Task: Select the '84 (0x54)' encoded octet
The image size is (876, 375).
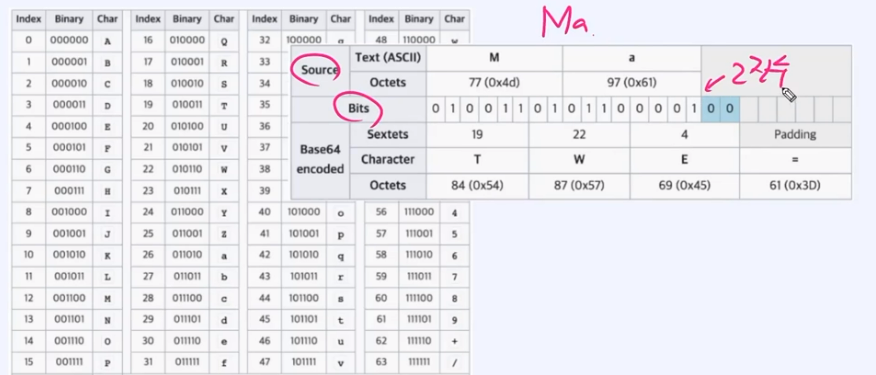Action: [x=477, y=186]
